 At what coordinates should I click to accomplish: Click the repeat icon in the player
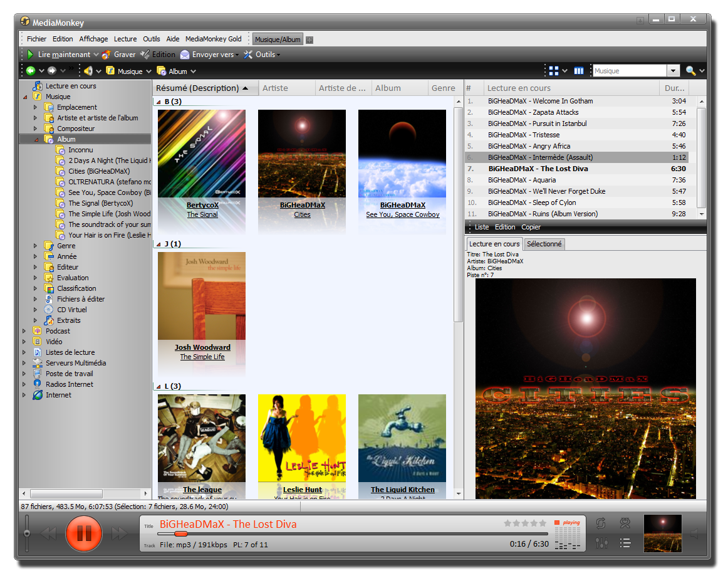tap(601, 523)
